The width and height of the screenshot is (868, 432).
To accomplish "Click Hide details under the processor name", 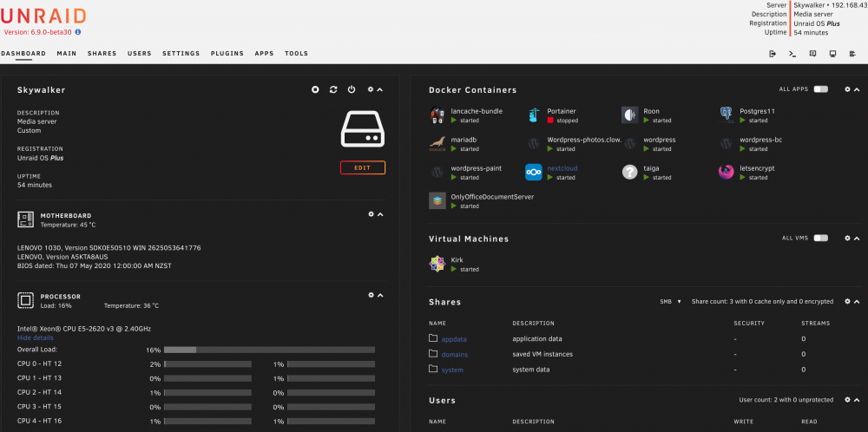I will pyautogui.click(x=36, y=337).
